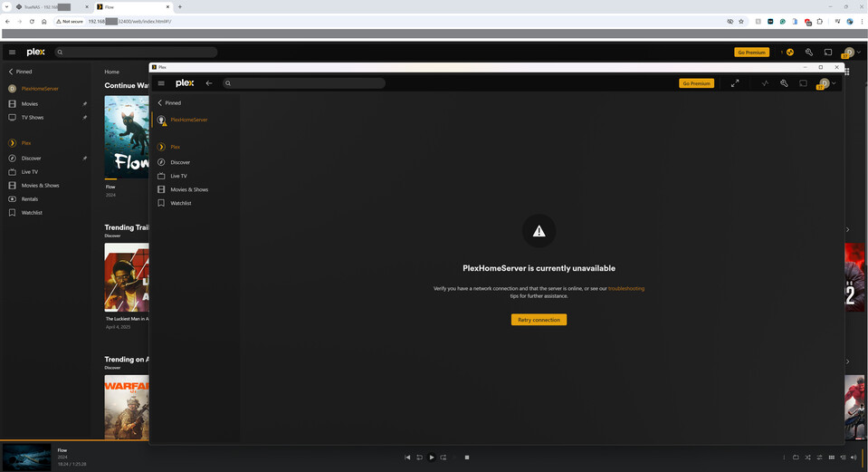
Task: Collapse the Pinned section in the browser sidebar
Action: tap(21, 72)
